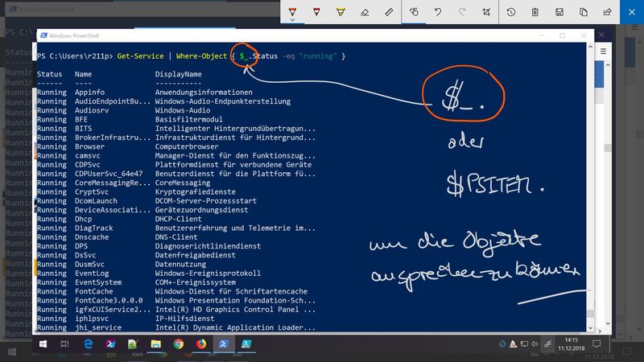The height and width of the screenshot is (362, 644).
Task: Click the EventLog service name
Action: 92,274
